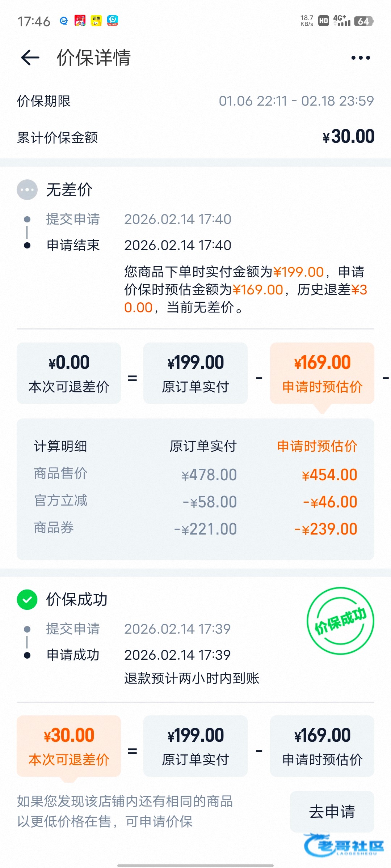391x868 pixels.
Task: Tap the back arrow icon
Action: [30, 58]
